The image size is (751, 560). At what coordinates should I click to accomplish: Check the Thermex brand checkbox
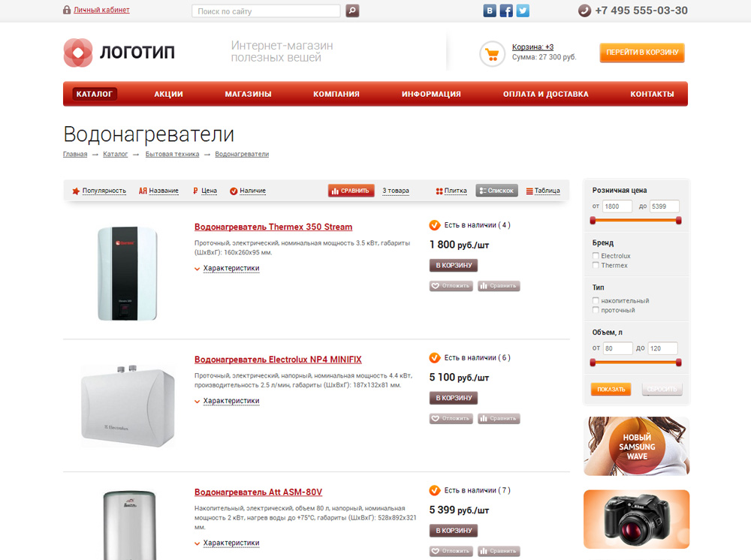(596, 265)
